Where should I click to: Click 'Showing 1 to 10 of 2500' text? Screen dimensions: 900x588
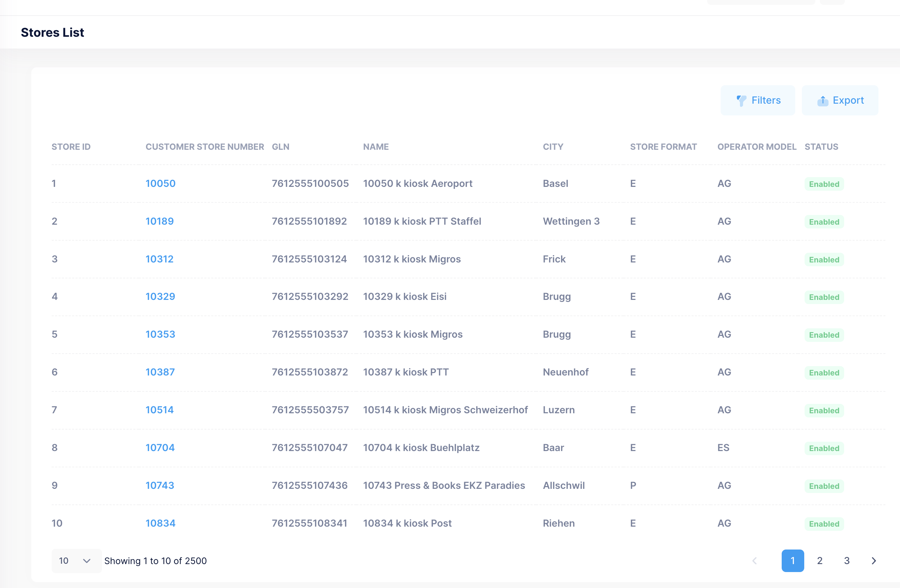(x=155, y=561)
